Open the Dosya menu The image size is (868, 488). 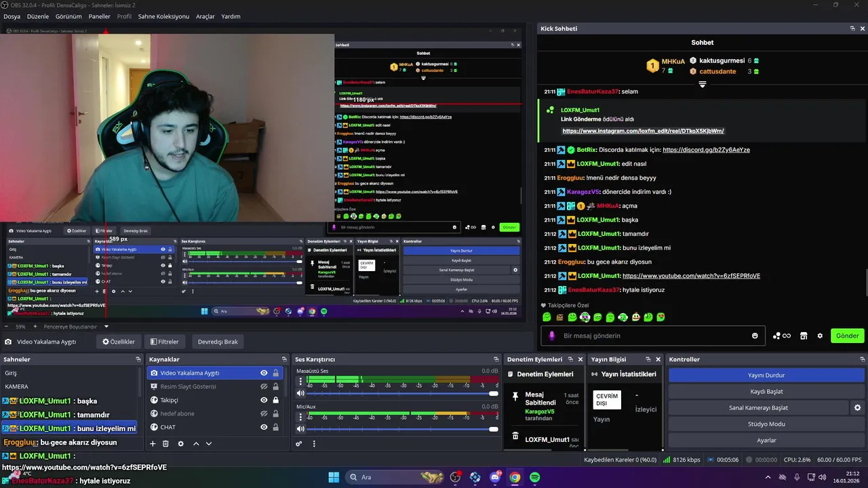tap(12, 16)
